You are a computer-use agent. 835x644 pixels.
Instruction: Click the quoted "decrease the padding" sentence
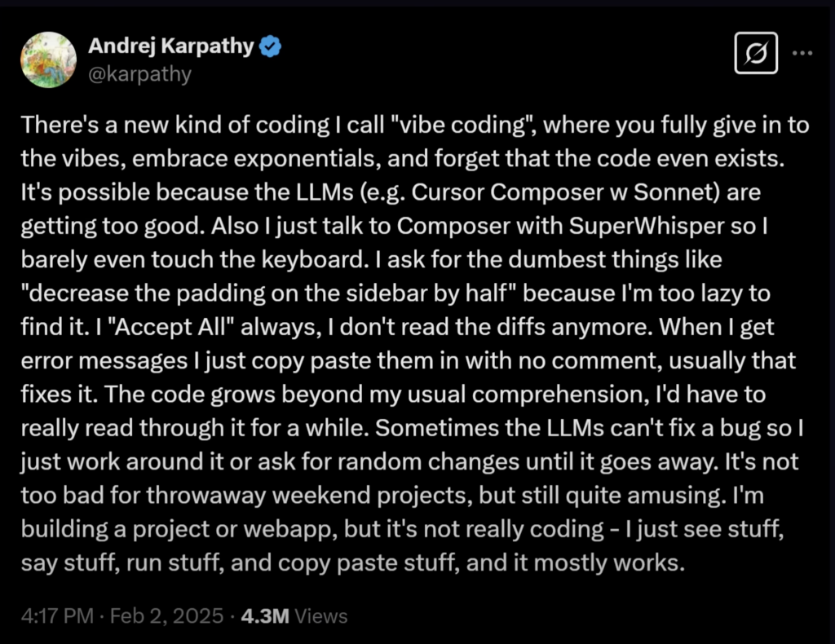pos(271,293)
